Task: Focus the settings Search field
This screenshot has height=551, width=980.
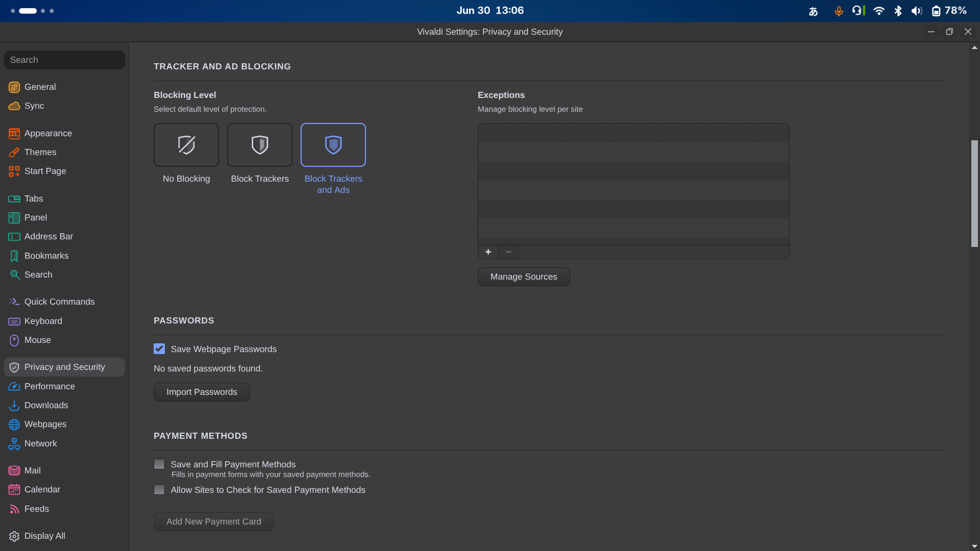Action: (64, 60)
